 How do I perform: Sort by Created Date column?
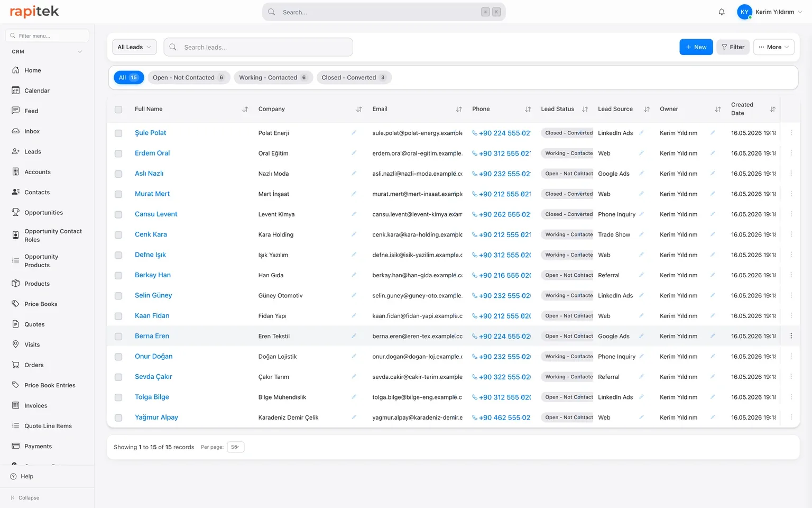pos(772,109)
